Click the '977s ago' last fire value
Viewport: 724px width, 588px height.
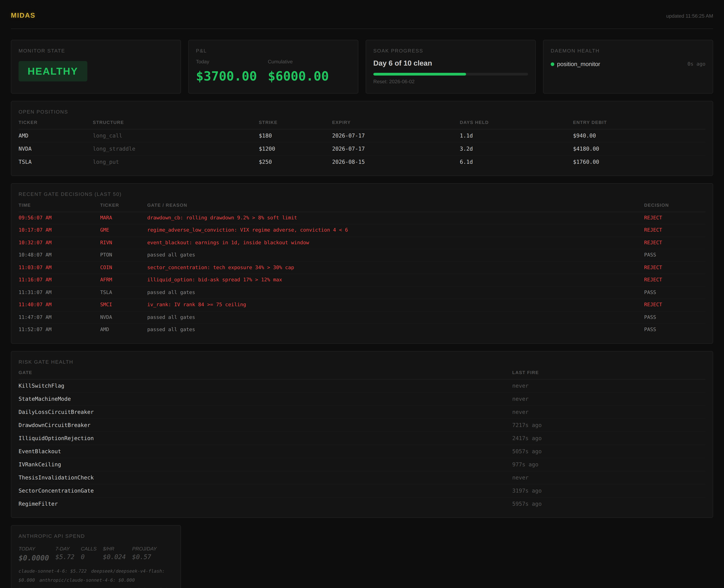tap(525, 465)
